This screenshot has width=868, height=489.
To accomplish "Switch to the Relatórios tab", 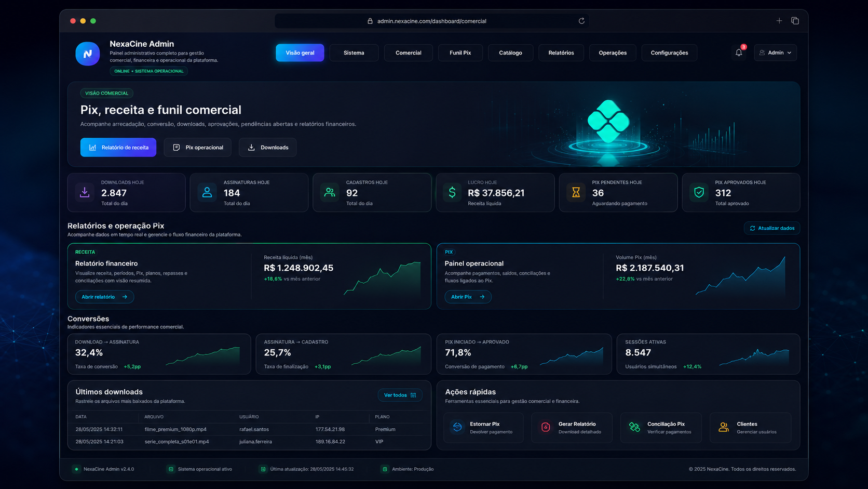I will point(561,52).
